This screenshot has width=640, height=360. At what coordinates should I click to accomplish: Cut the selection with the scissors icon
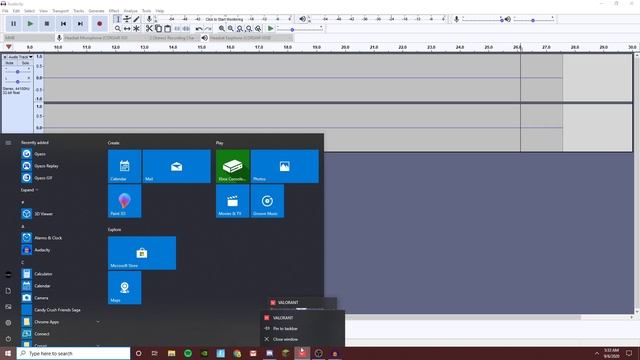tap(149, 29)
